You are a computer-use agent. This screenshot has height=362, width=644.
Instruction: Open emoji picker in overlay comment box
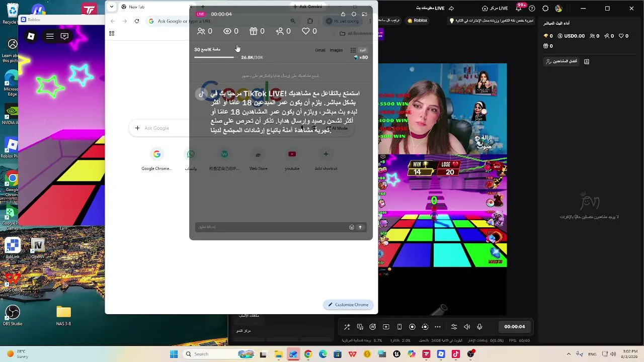(x=352, y=227)
